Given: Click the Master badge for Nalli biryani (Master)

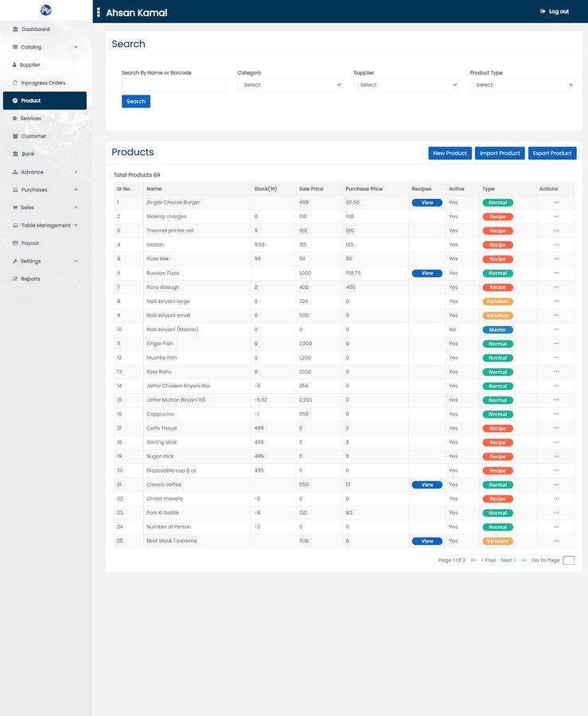Looking at the screenshot, I should coord(497,329).
